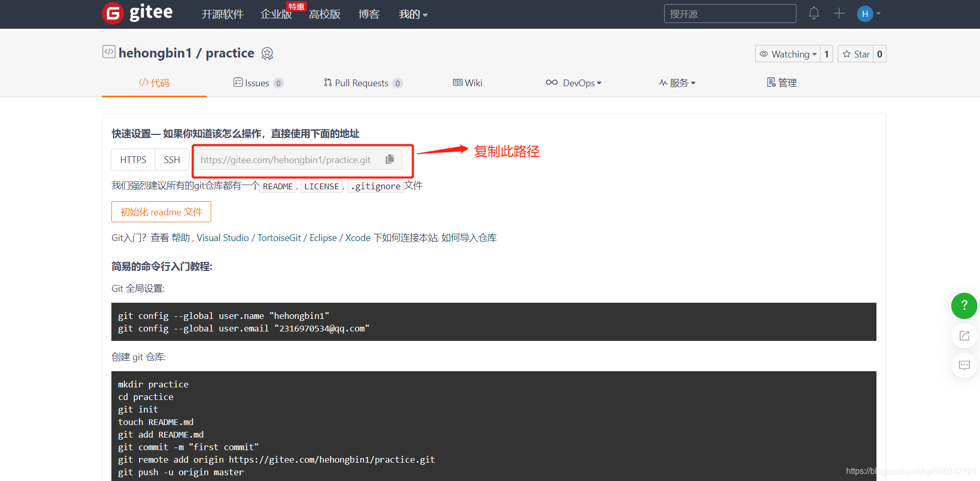Screen dimensions: 980x481
Task: Open the TortoiseGit guide link
Action: [x=279, y=238]
